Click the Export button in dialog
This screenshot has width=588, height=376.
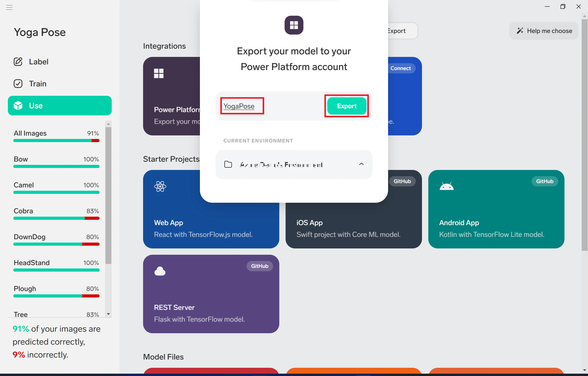click(347, 106)
